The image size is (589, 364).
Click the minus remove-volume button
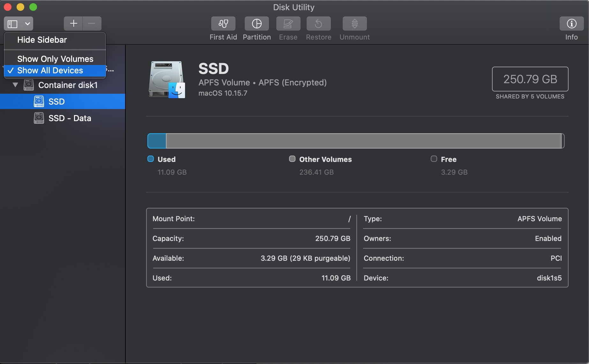[92, 24]
